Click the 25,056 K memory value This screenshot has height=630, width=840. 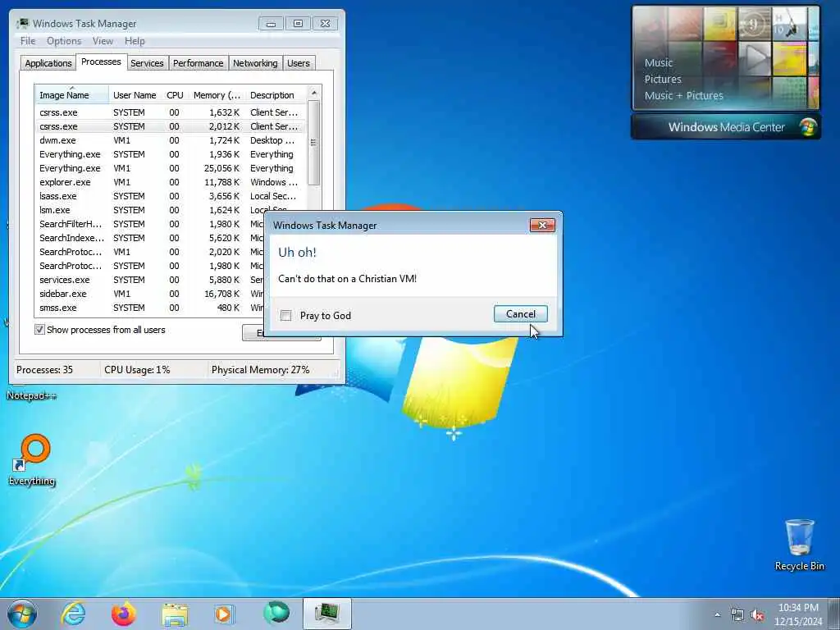[x=221, y=168]
